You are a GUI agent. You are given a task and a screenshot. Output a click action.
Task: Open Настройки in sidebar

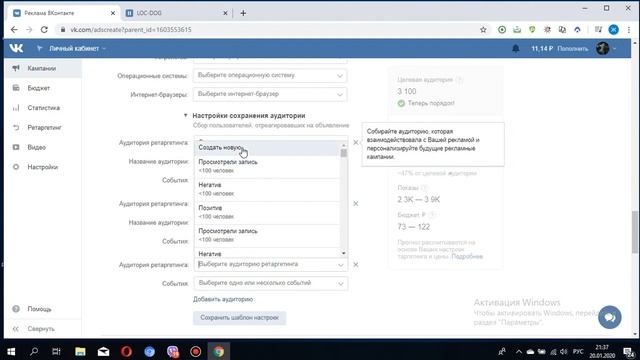(42, 167)
